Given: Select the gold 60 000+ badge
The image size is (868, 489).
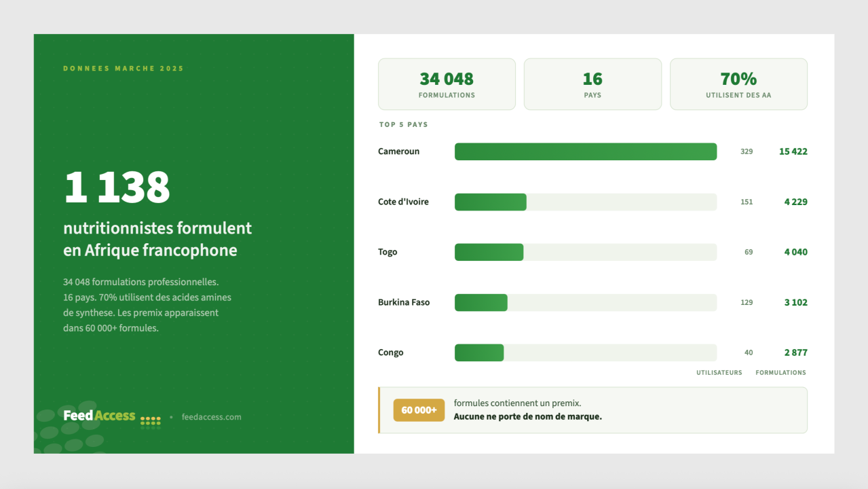Looking at the screenshot, I should click(x=419, y=410).
